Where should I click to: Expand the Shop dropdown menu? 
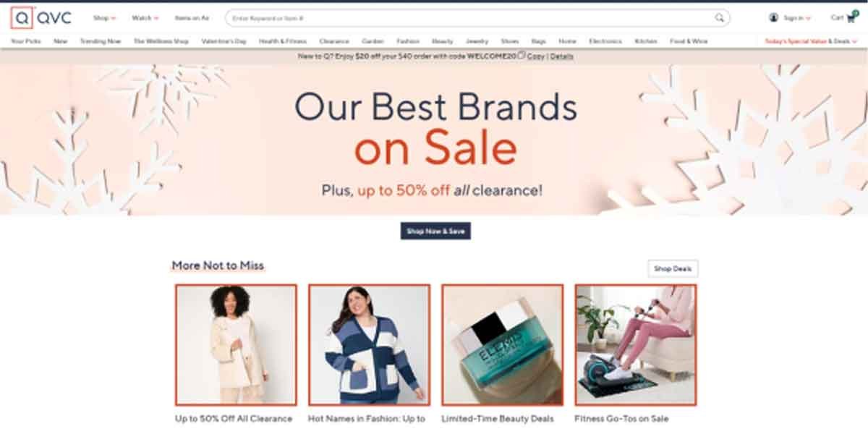(x=104, y=18)
